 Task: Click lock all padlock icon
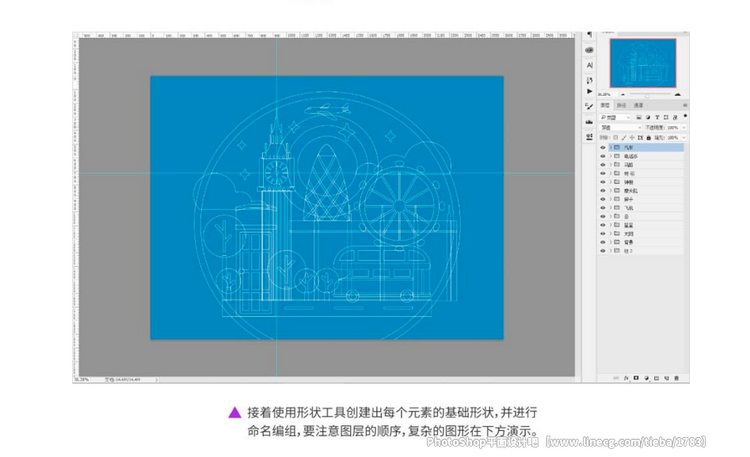click(x=649, y=138)
